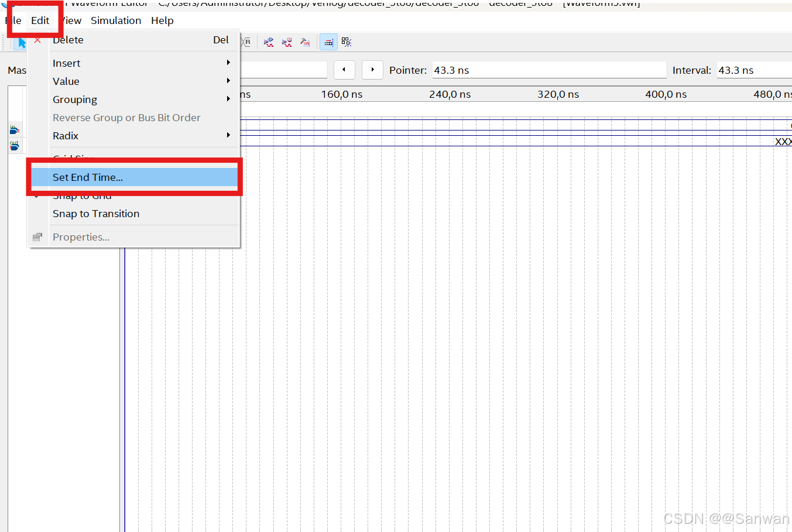792x532 pixels.
Task: Click the Master Time Bar value field
Action: coord(283,70)
